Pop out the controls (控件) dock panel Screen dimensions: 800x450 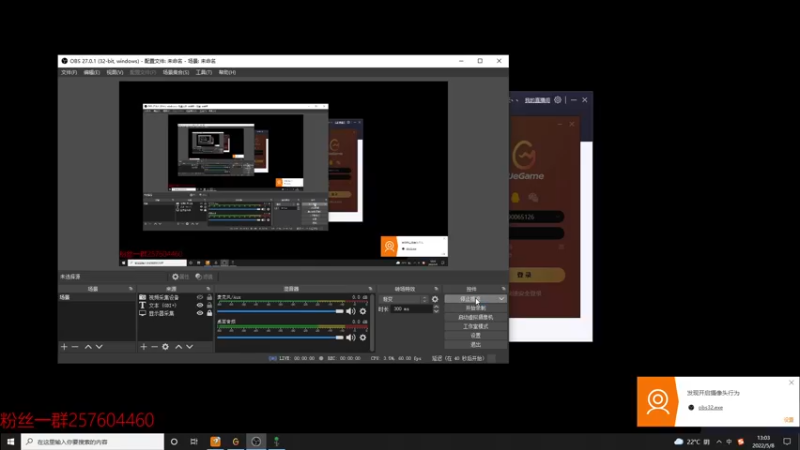[x=503, y=289]
